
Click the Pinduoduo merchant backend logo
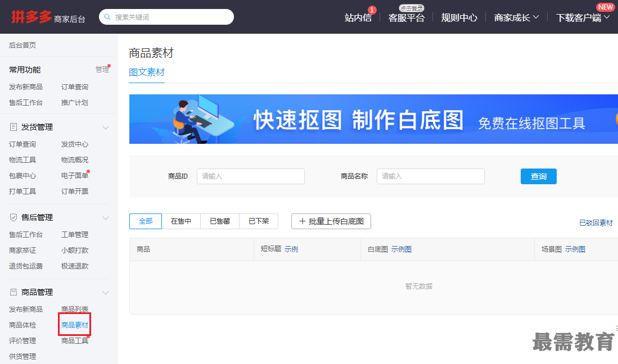[x=48, y=17]
